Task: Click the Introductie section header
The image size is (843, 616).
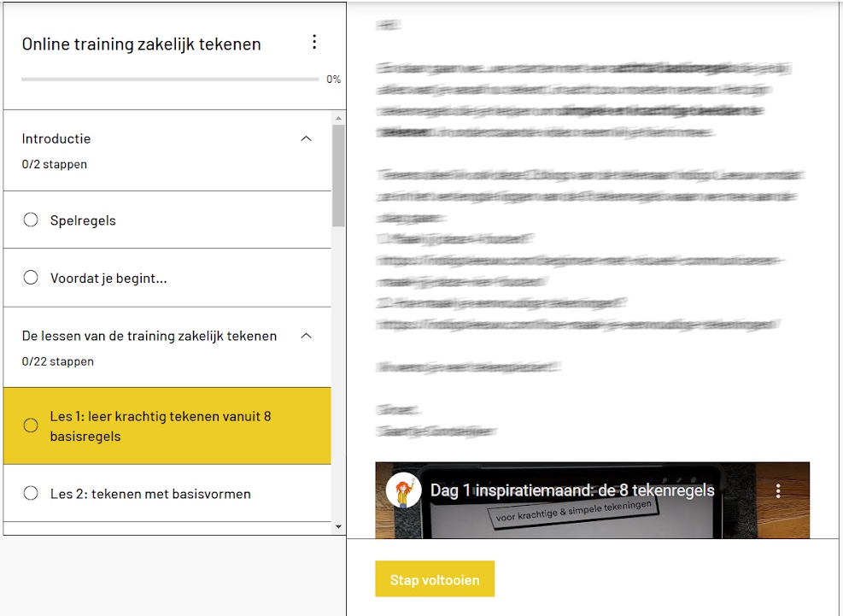Action: (x=56, y=138)
